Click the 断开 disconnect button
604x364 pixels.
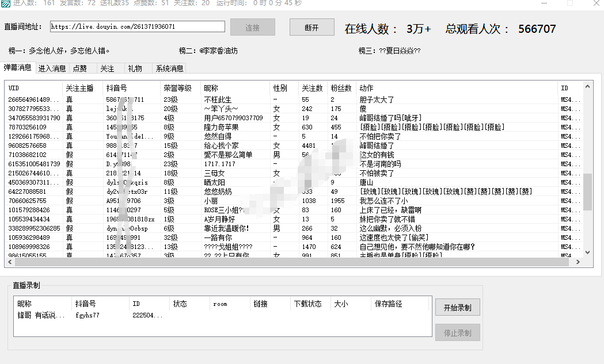point(312,28)
